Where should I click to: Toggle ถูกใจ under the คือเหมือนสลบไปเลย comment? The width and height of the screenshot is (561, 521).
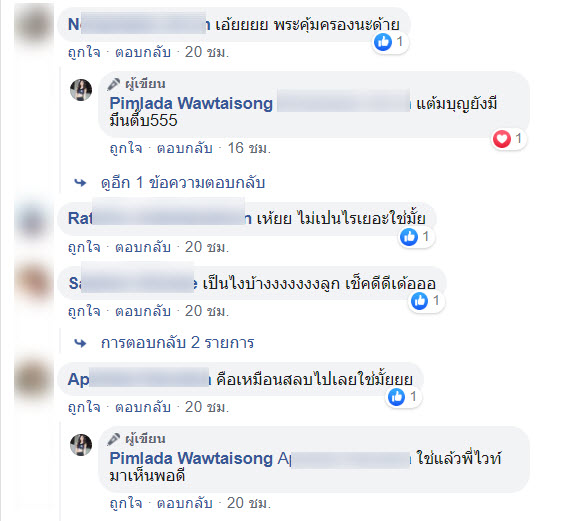pyautogui.click(x=84, y=407)
